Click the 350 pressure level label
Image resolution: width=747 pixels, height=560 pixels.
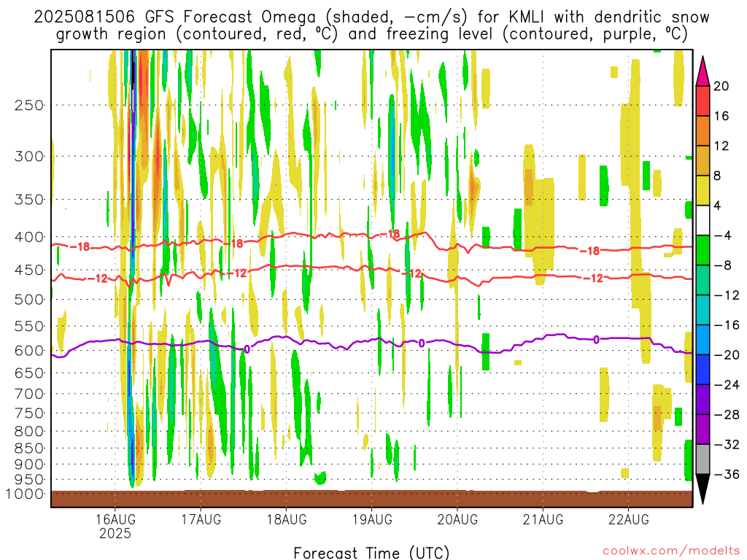tap(29, 200)
